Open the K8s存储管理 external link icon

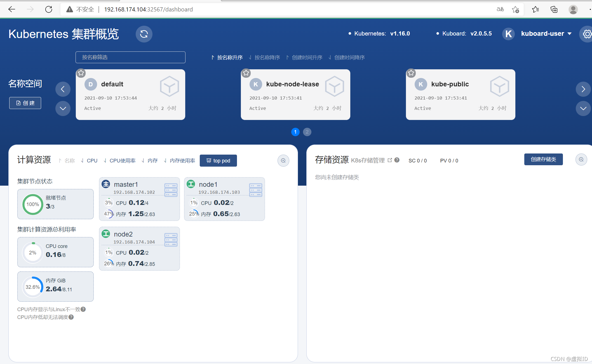coord(390,160)
